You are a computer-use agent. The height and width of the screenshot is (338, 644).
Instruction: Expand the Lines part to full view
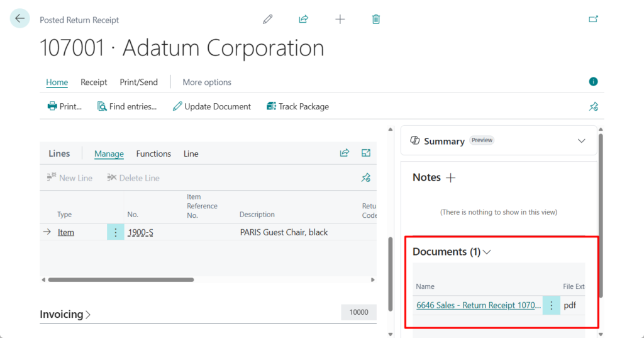click(366, 153)
